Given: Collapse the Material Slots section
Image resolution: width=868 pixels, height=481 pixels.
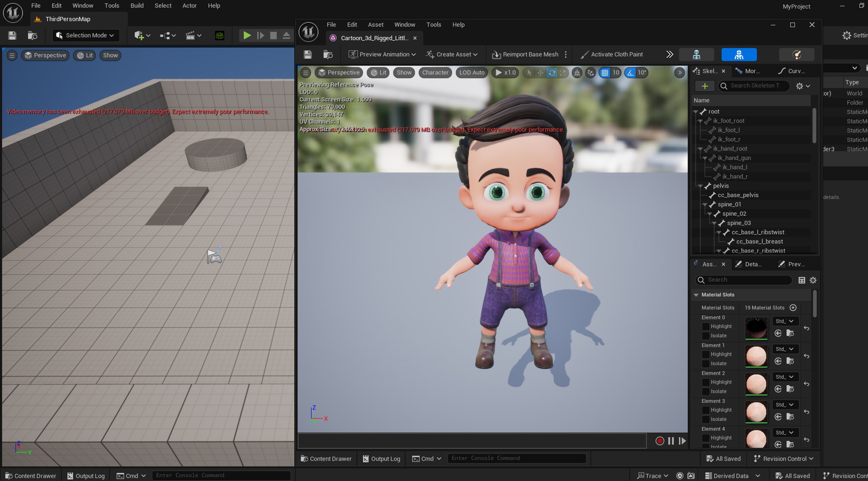Looking at the screenshot, I should point(696,295).
